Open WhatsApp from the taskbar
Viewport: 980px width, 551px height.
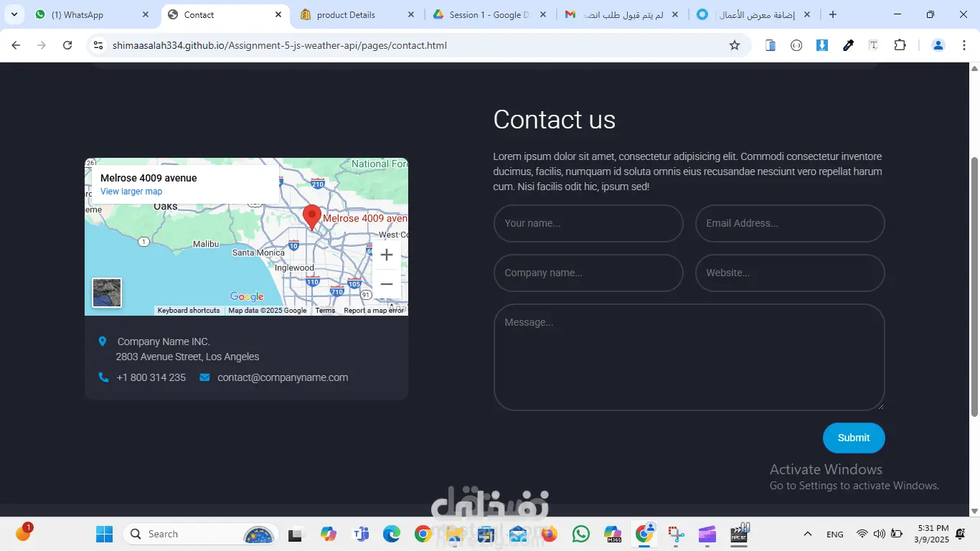tap(581, 534)
